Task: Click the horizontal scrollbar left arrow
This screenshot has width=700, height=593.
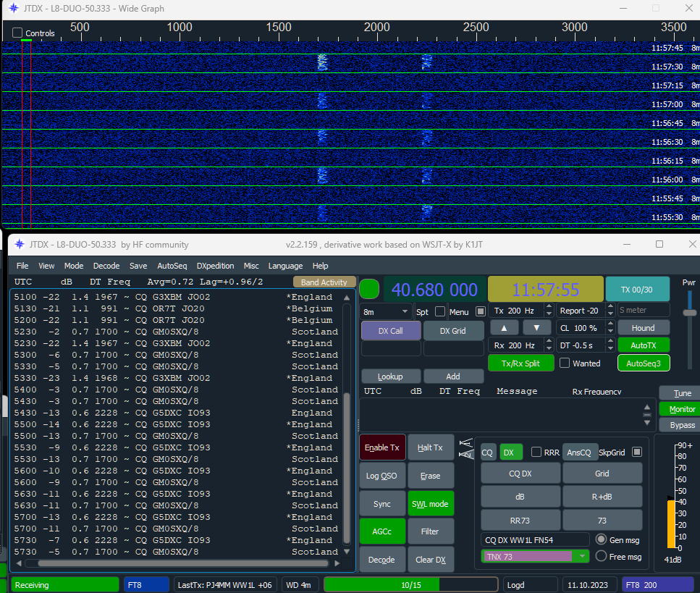Action: coord(19,563)
